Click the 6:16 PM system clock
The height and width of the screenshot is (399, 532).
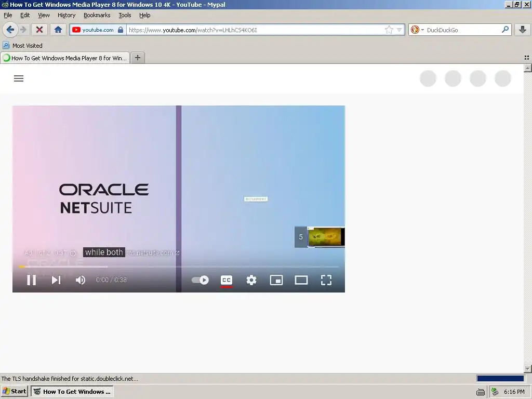click(x=514, y=392)
